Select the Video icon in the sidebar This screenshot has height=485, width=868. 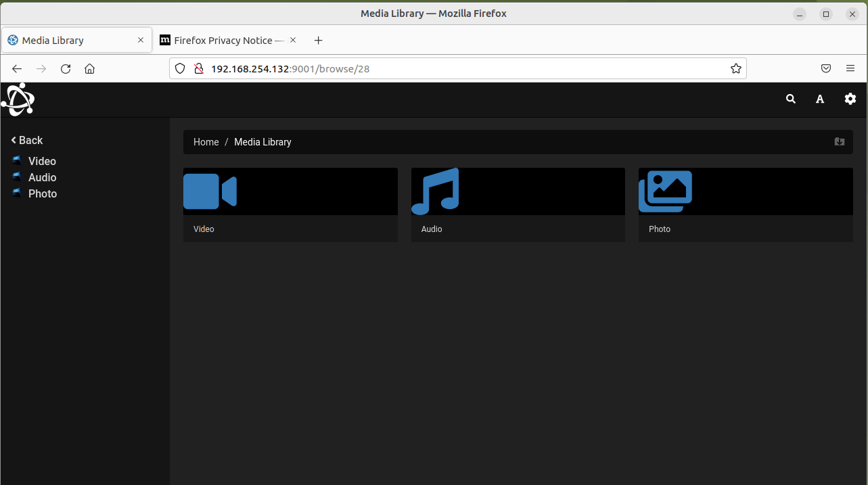tap(16, 160)
